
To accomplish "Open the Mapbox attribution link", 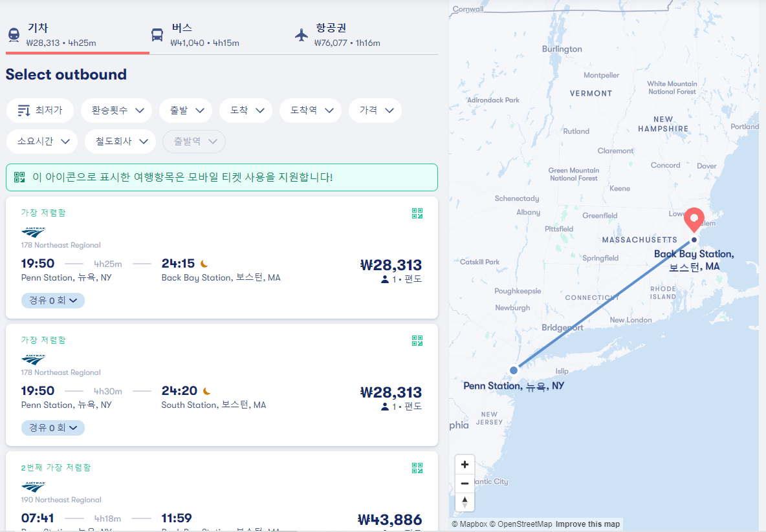I will (x=470, y=524).
